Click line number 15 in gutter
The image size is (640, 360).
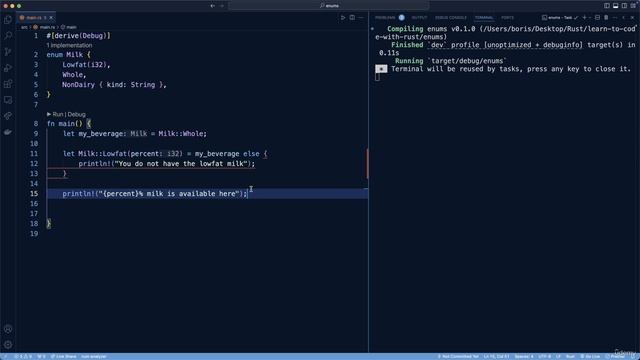click(34, 193)
